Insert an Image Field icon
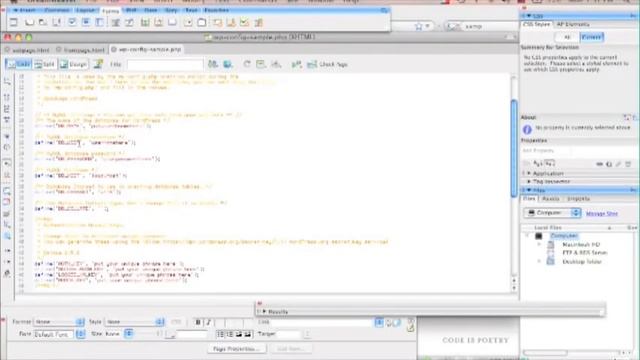Viewport: 640px width, 360px height. [x=145, y=22]
